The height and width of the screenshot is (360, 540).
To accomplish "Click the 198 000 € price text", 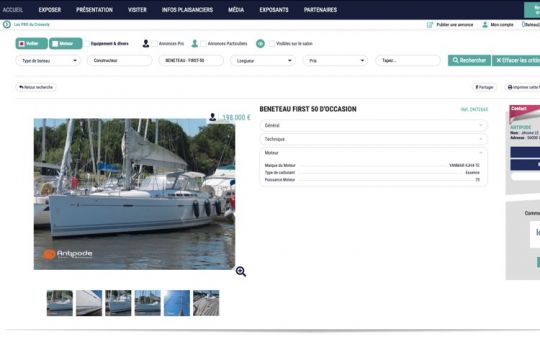I will [x=236, y=117].
